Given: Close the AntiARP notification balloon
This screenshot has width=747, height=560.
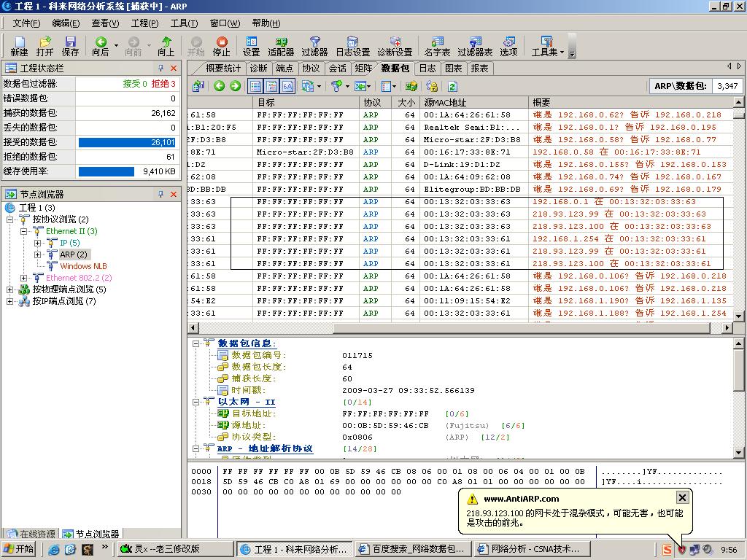Looking at the screenshot, I should pos(682,497).
